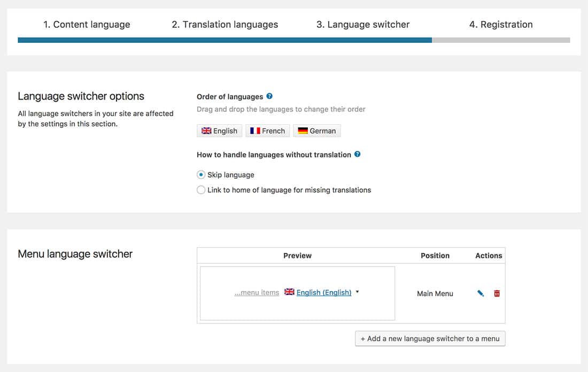Go to step 2. Translation languages
This screenshot has height=372, width=588.
click(225, 25)
